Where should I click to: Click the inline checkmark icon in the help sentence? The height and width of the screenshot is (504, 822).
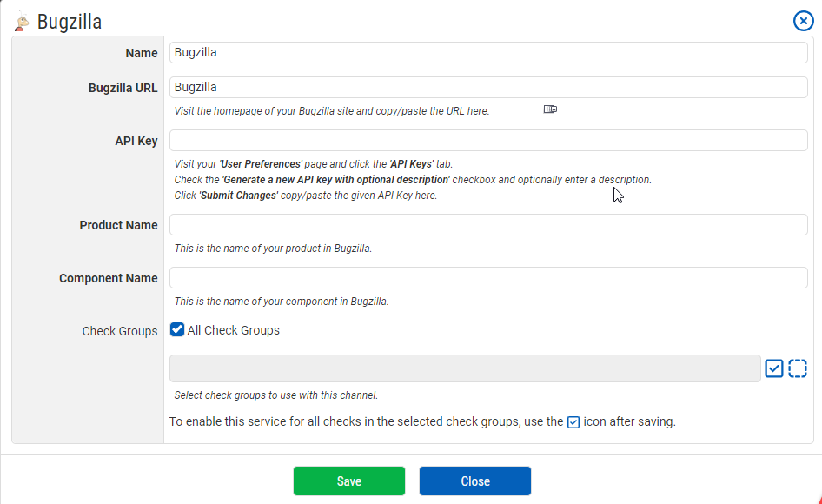tap(573, 423)
